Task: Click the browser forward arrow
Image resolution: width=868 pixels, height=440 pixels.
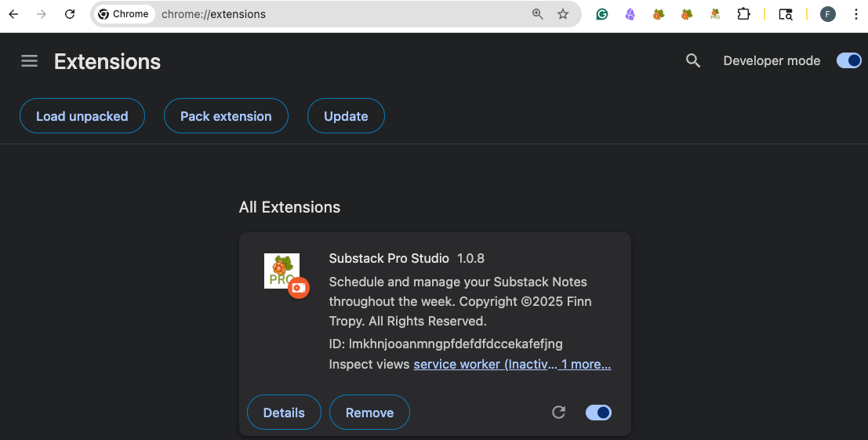Action: [42, 14]
